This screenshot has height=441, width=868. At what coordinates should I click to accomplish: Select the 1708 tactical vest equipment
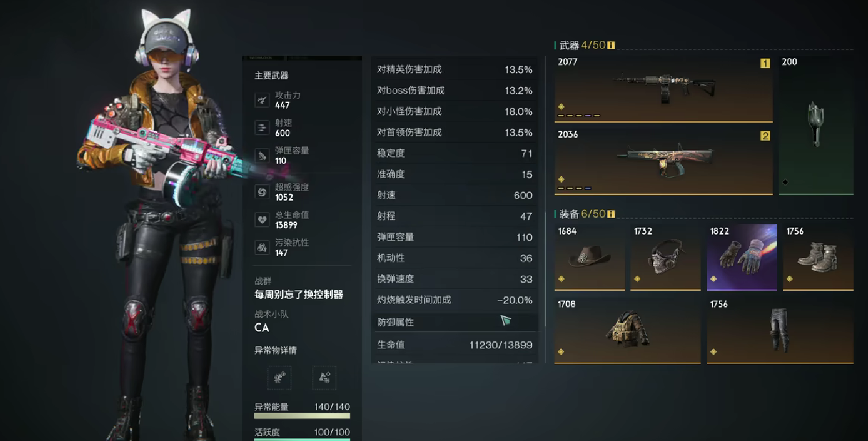628,330
